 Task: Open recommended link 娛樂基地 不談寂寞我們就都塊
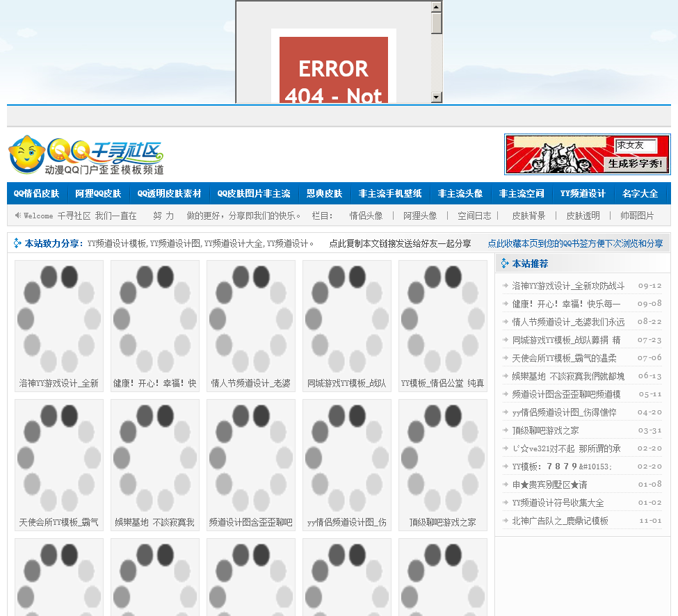(568, 376)
